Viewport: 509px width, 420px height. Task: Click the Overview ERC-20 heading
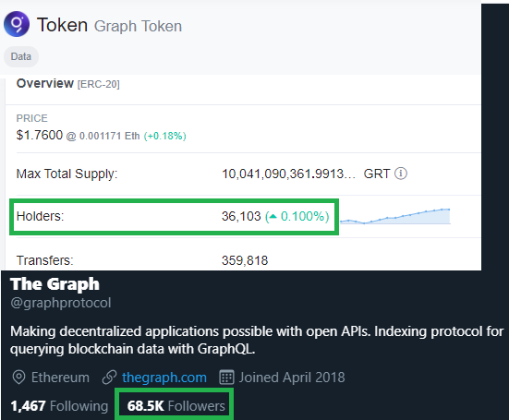[67, 84]
